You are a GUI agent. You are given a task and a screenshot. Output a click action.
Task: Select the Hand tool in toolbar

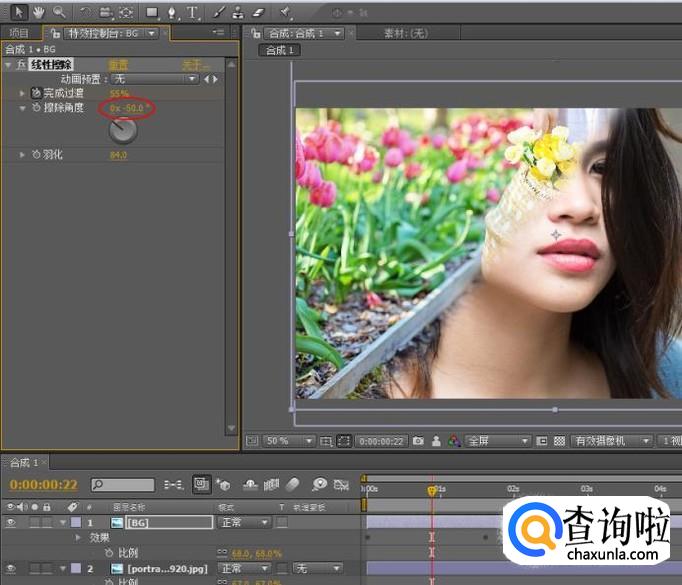(x=37, y=12)
